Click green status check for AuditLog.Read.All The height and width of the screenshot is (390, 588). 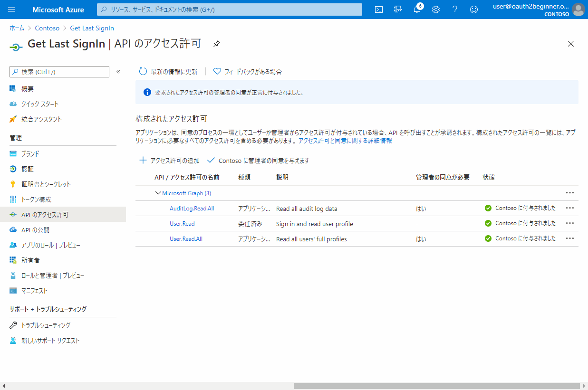488,208
